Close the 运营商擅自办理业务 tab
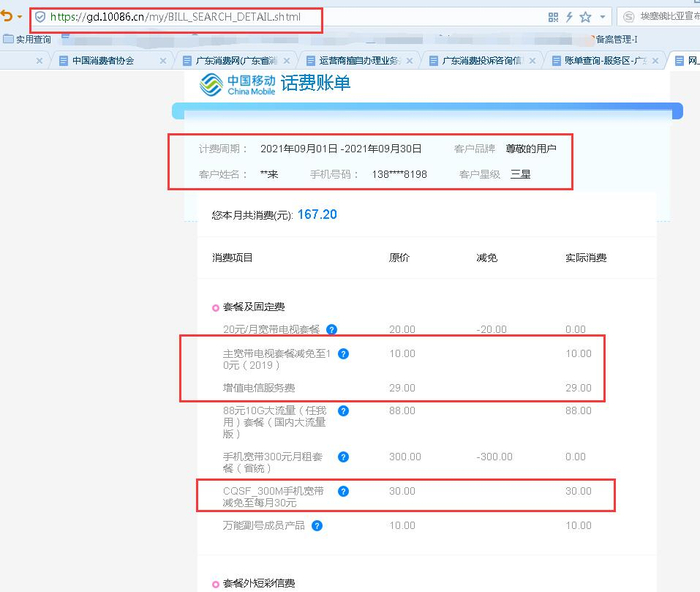700x592 pixels. click(x=409, y=61)
